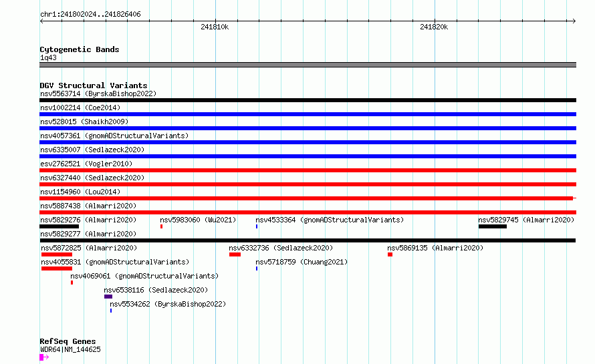Click the RefSeq Genes track heading
This screenshot has width=595, height=364.
click(68, 341)
